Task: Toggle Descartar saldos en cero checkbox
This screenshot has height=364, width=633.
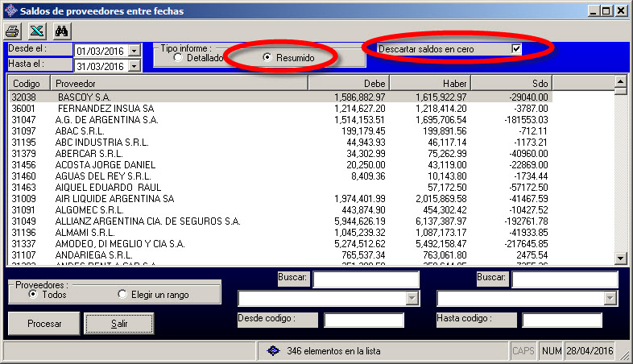Action: tap(516, 49)
